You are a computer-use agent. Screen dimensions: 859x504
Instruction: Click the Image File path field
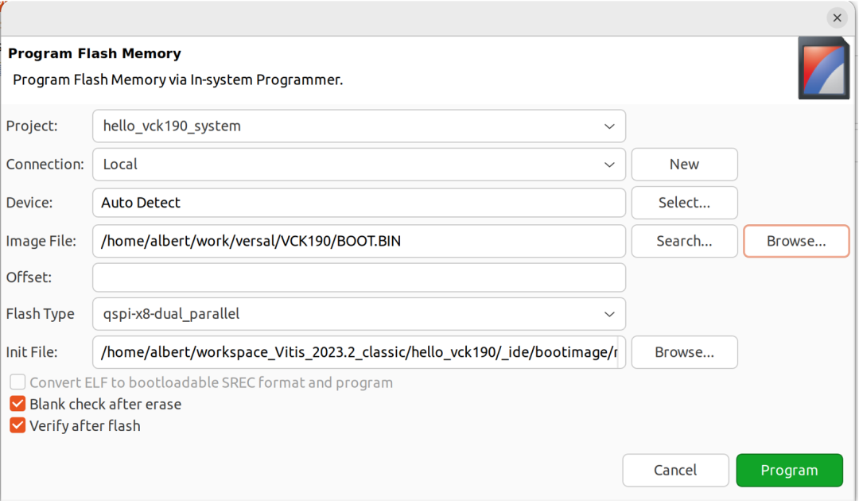[359, 241]
